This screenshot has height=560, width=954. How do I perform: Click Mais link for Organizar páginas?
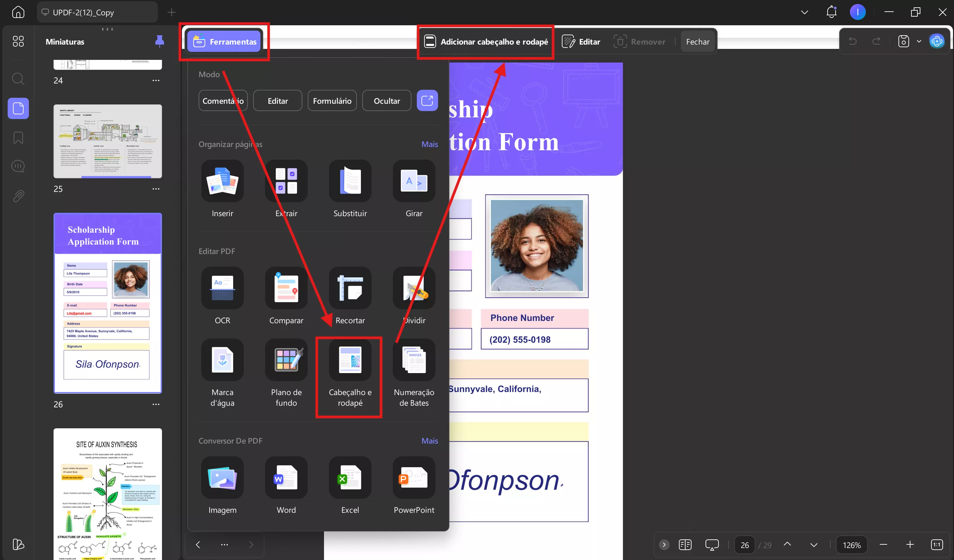click(x=429, y=144)
